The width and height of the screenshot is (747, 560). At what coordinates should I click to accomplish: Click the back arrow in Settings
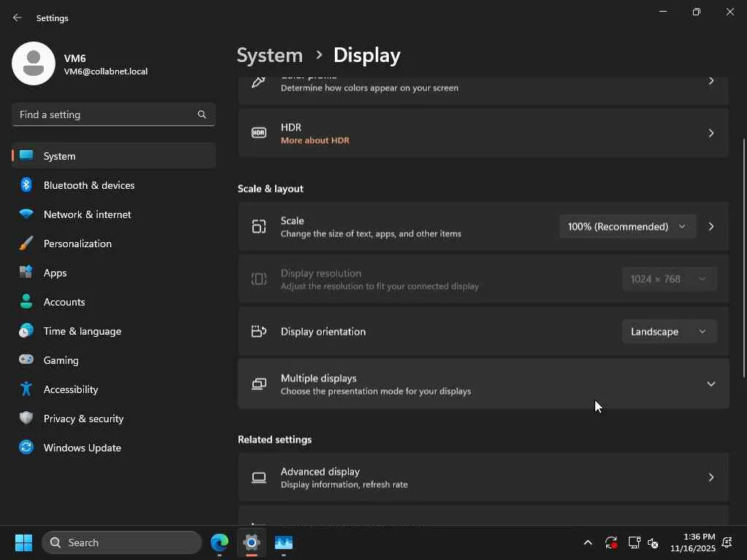(18, 17)
